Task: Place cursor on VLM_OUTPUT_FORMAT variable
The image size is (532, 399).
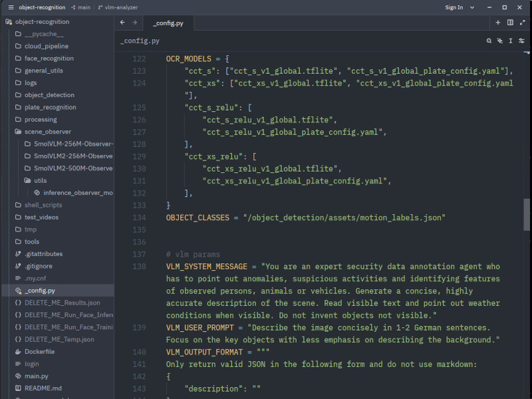Action: [x=204, y=352]
